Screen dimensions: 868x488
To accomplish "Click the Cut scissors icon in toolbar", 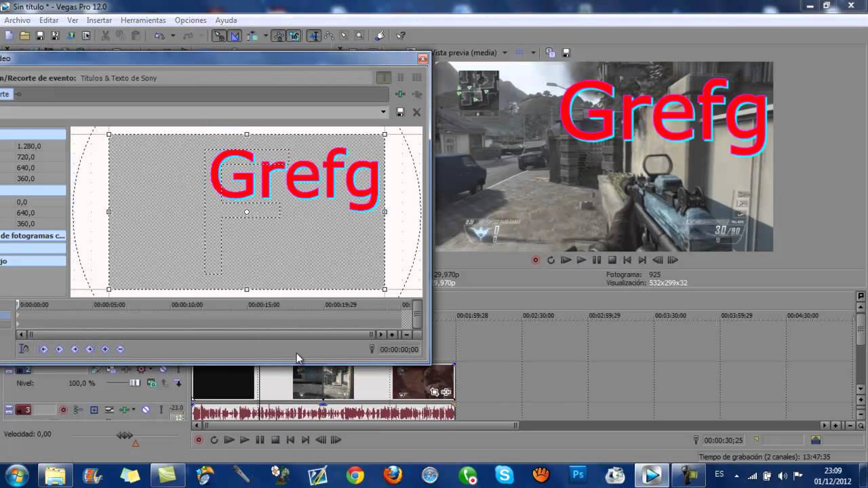I will [106, 36].
